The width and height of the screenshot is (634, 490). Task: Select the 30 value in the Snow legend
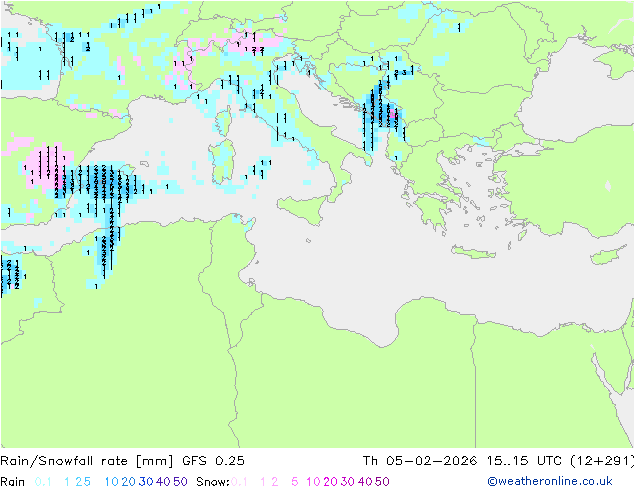pos(348,482)
